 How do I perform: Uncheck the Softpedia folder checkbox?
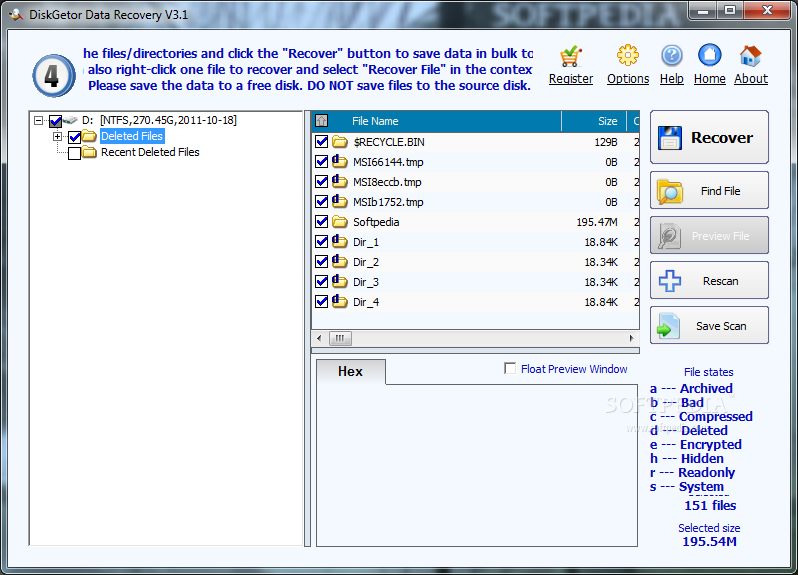pyautogui.click(x=321, y=221)
